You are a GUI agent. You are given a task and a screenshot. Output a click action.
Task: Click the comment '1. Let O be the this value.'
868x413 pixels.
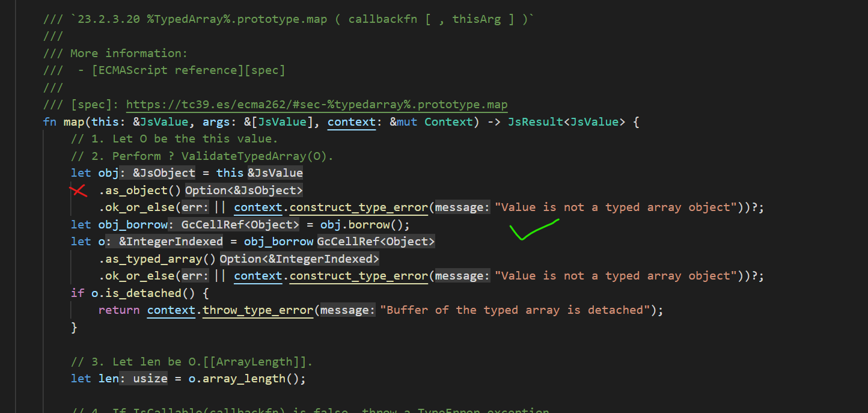tap(174, 139)
